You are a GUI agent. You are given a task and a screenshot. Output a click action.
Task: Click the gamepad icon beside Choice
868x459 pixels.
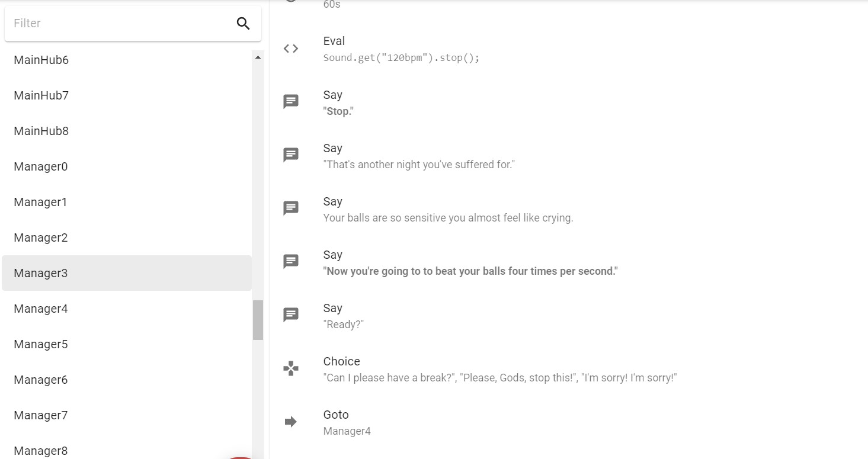coord(291,368)
